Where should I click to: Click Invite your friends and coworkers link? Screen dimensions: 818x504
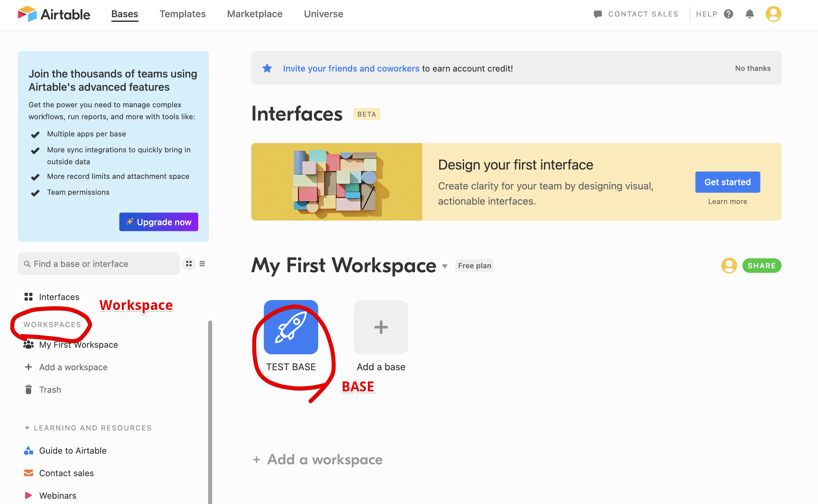point(351,68)
